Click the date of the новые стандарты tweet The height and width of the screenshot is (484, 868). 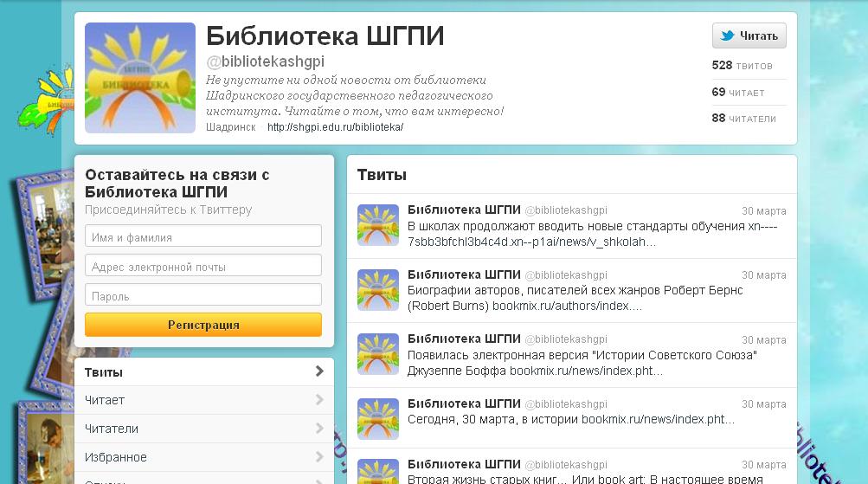(x=764, y=211)
